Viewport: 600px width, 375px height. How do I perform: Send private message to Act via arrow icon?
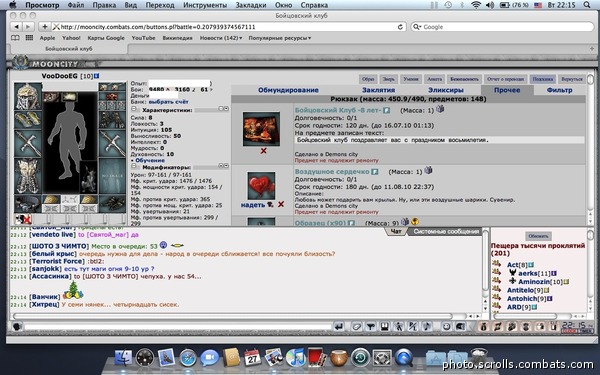[497, 264]
